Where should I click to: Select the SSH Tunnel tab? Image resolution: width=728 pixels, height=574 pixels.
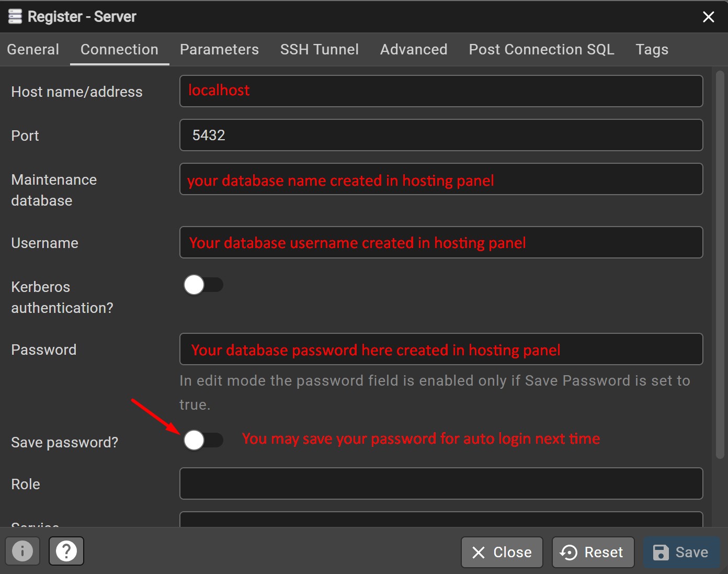(x=319, y=50)
